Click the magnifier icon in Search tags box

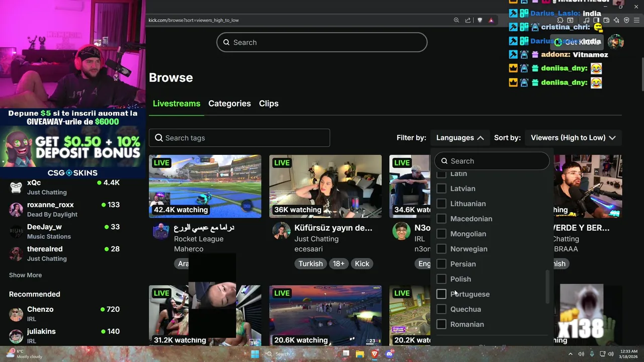[x=159, y=138]
